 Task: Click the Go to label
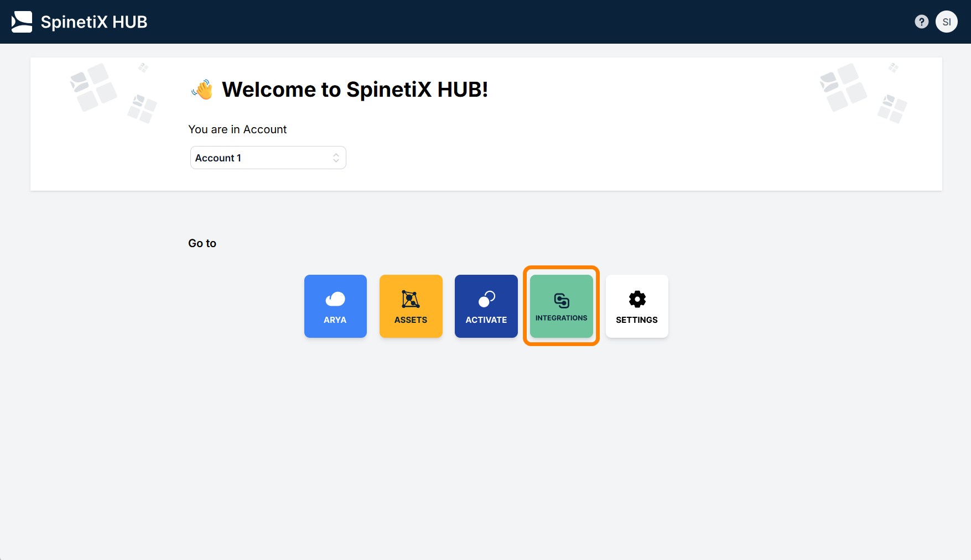[202, 243]
